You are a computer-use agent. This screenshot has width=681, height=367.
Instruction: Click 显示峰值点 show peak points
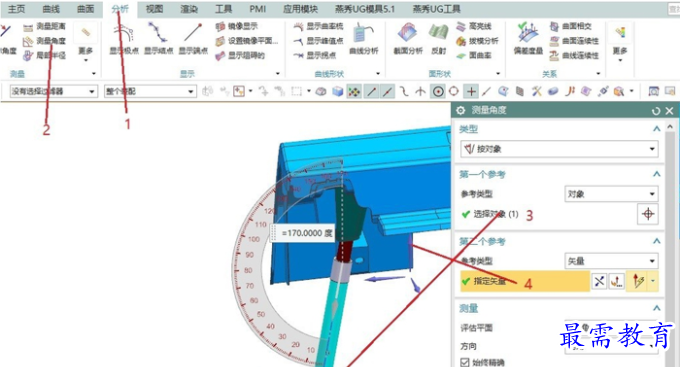[x=318, y=41]
